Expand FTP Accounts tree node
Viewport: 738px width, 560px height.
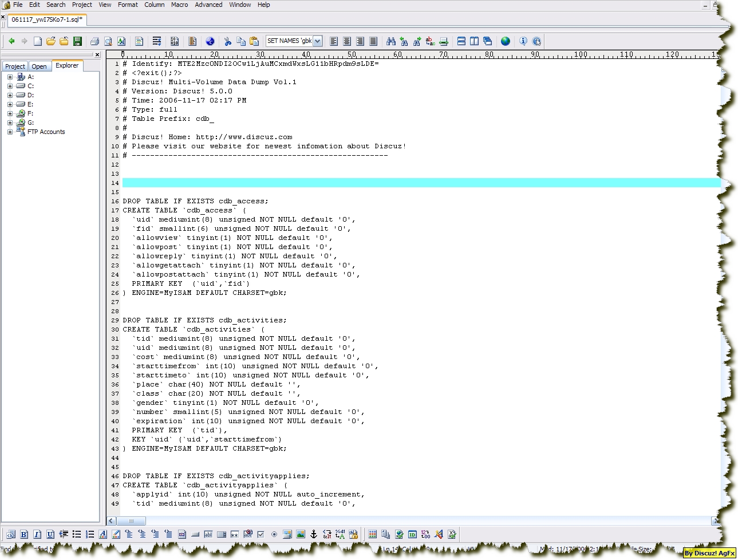tap(10, 132)
